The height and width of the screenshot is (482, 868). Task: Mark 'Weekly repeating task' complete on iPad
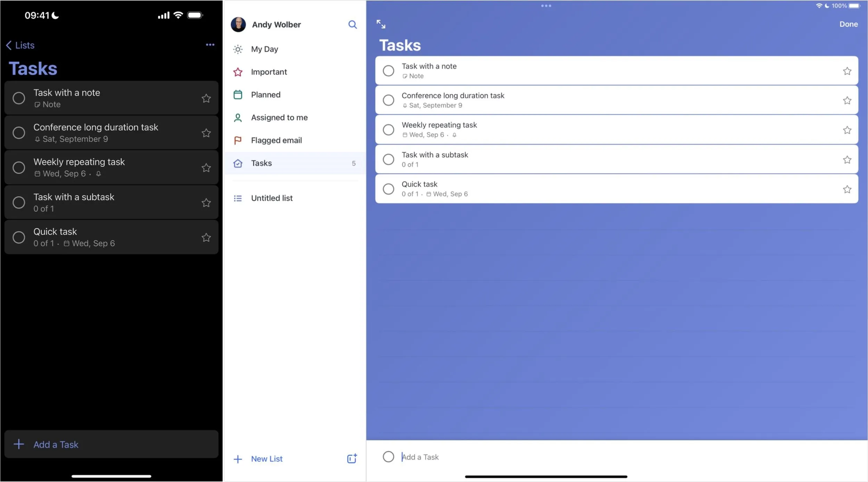click(x=388, y=130)
